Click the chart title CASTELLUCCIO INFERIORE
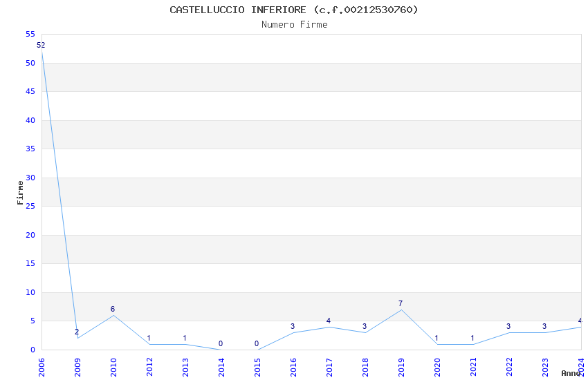 [x=294, y=10]
